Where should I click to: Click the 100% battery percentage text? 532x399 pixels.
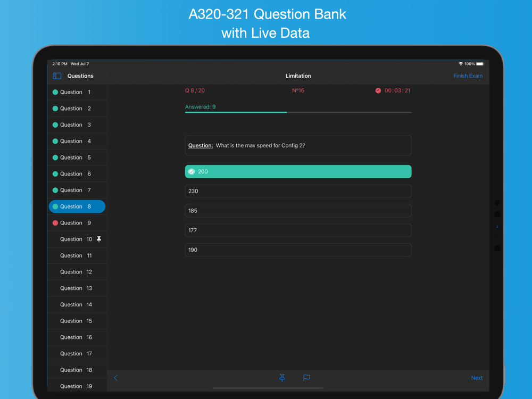470,64
